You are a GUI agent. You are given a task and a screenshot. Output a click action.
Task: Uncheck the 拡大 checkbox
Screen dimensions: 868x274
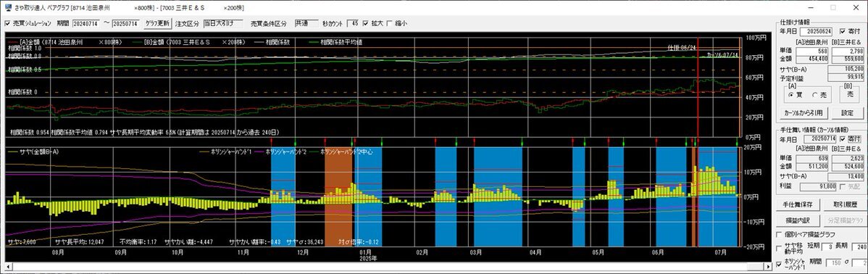coord(365,23)
